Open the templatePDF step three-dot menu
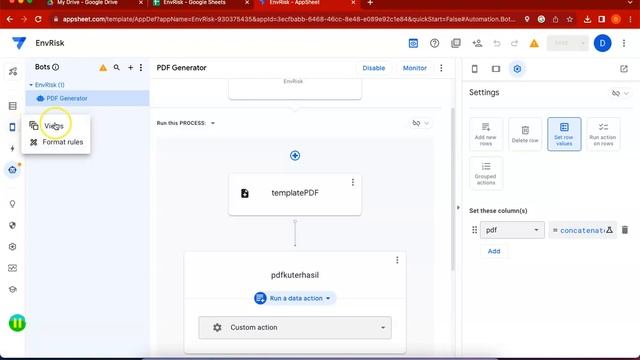Screen dimensions: 640x360 (x=353, y=182)
